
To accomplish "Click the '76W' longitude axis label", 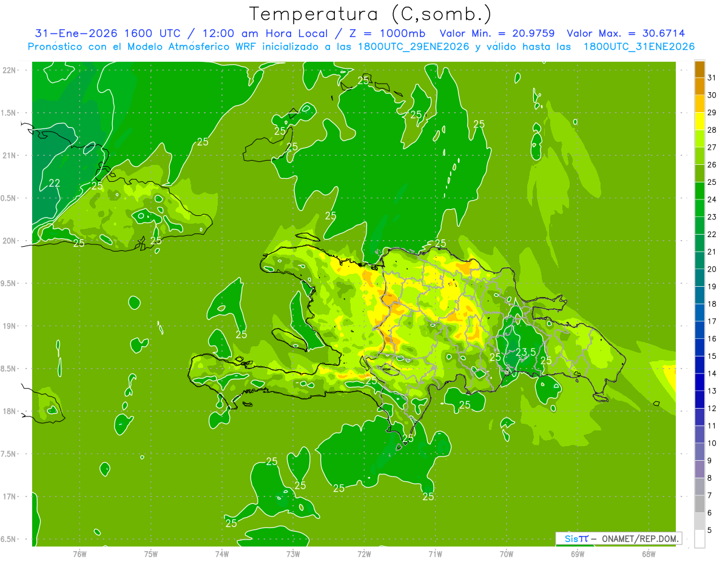I will point(79,554).
